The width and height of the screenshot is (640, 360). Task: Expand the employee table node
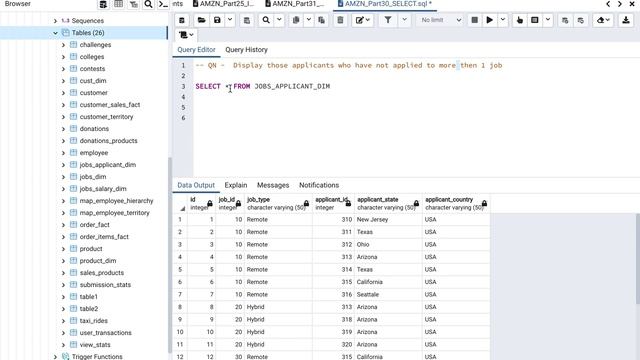(x=63, y=153)
